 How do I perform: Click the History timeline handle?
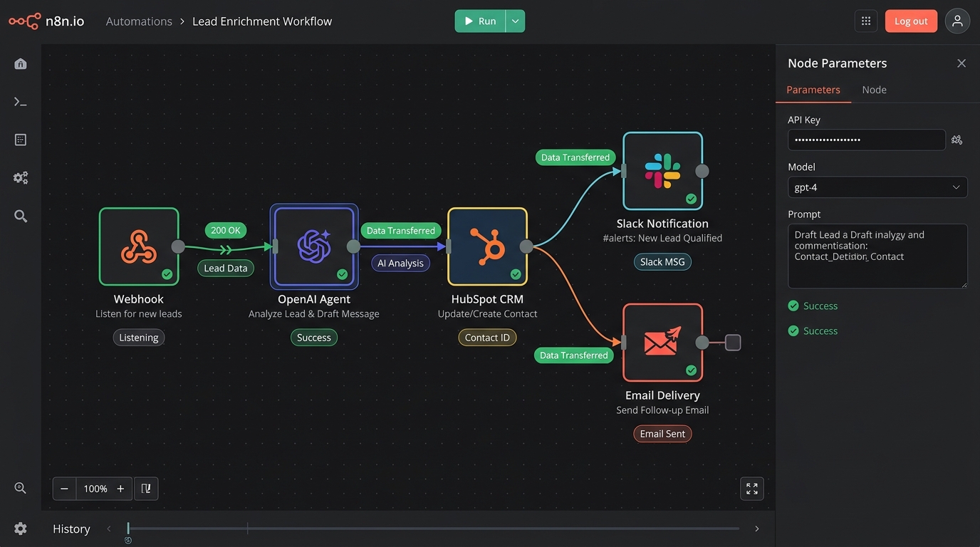pos(128,528)
